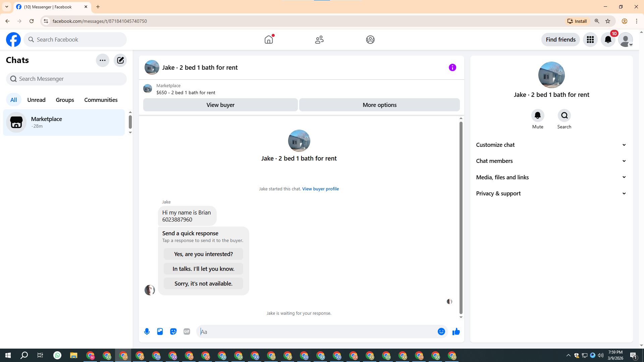Open the Facebook apps menu grid
The image size is (644, 362).
pyautogui.click(x=590, y=40)
